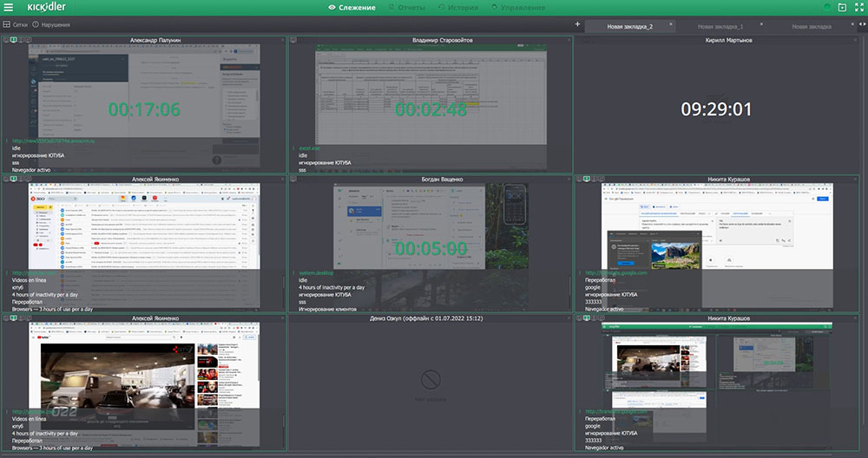Open the Управление section
Viewport: 868px width, 458px height.
coord(518,8)
